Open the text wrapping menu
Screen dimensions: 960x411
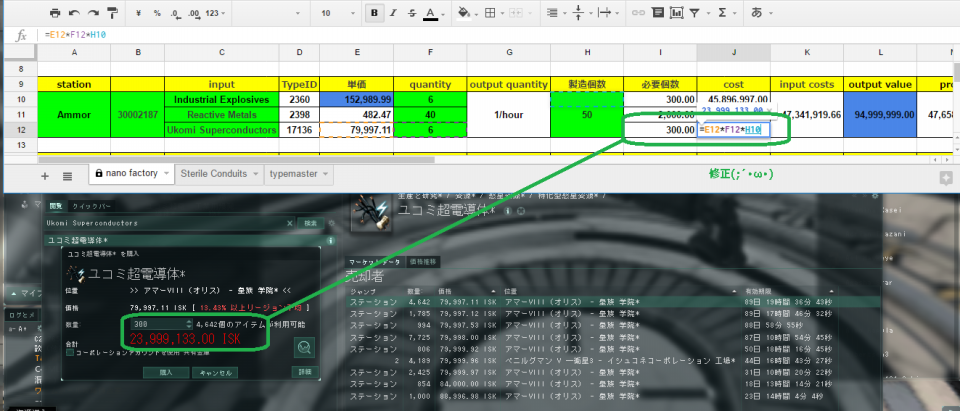point(604,13)
